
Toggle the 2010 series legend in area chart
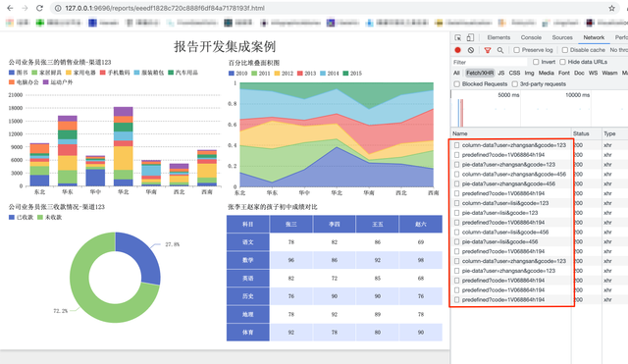pyautogui.click(x=237, y=74)
